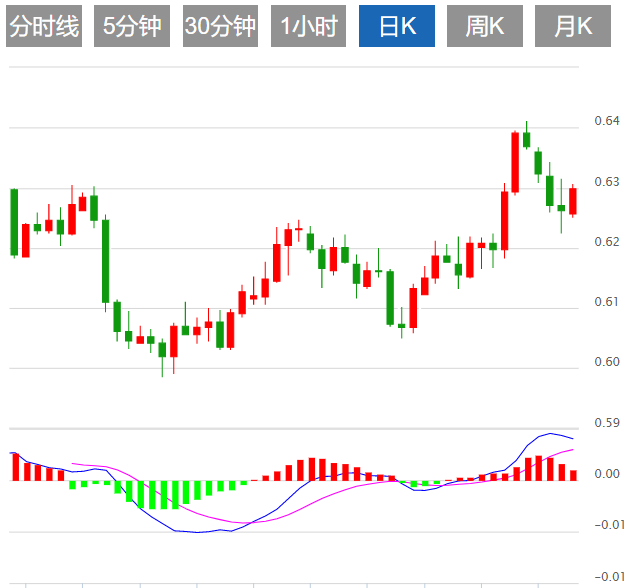Click the 0.61 price axis label
The image size is (634, 588).
pyautogui.click(x=606, y=302)
